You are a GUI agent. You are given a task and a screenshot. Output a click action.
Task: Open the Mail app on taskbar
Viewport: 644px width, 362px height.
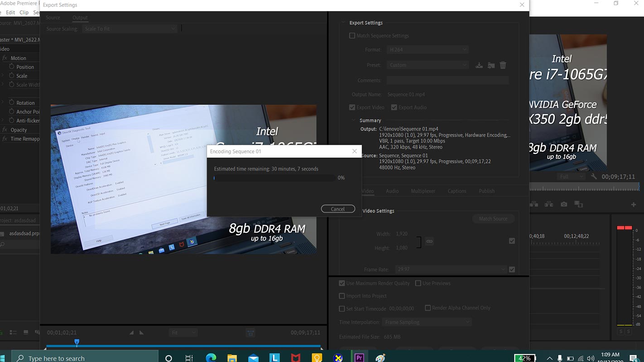point(253,357)
